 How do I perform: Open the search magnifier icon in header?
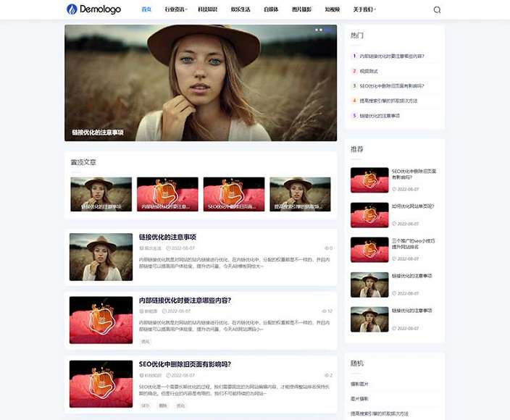(437, 10)
